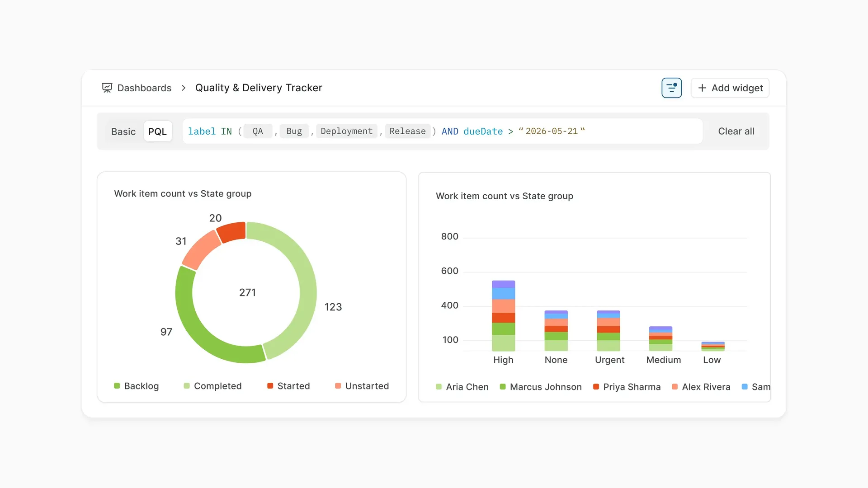Click the breadcrumb chevron after Dashboards
868x488 pixels.
184,88
